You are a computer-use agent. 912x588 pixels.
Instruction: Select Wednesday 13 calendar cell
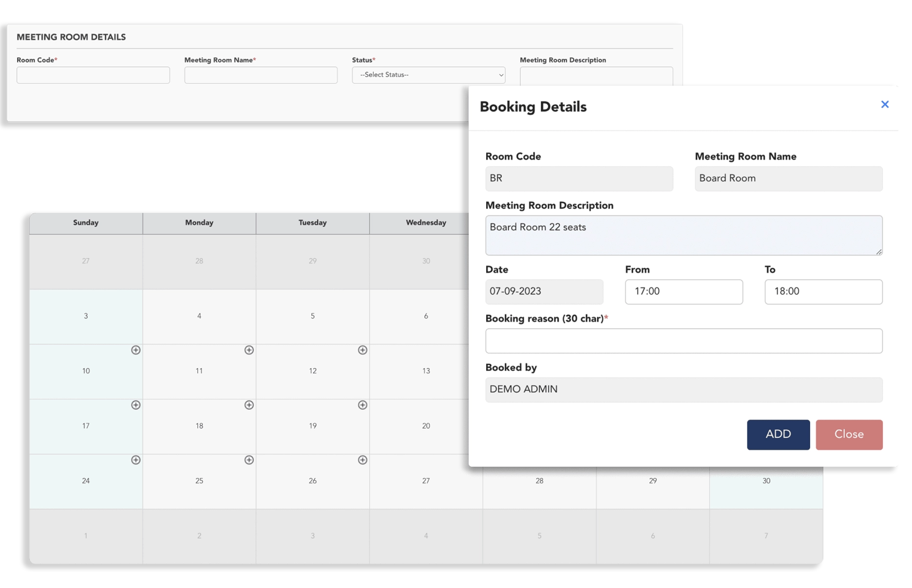426,372
